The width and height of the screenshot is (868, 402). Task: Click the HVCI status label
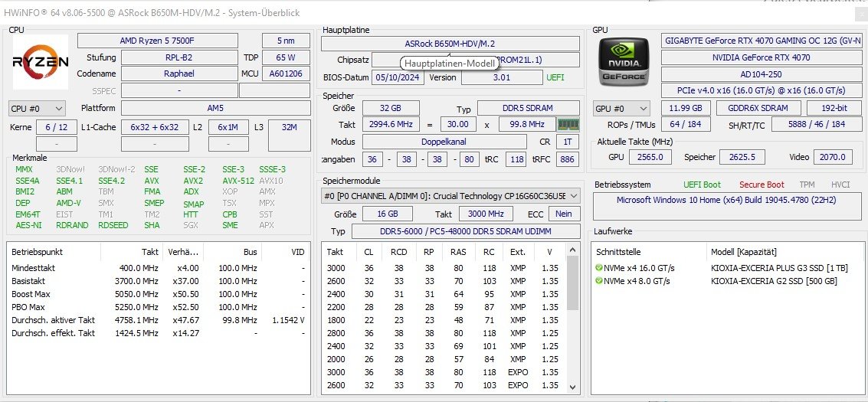840,185
